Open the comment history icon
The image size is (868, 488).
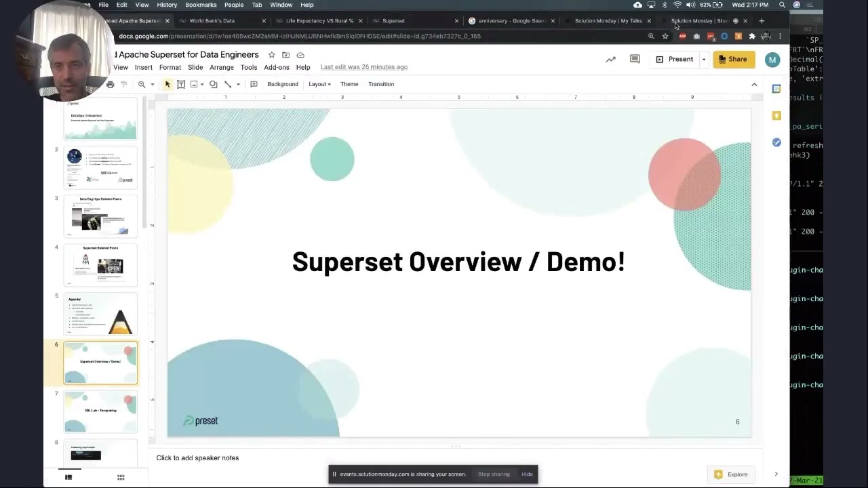635,60
